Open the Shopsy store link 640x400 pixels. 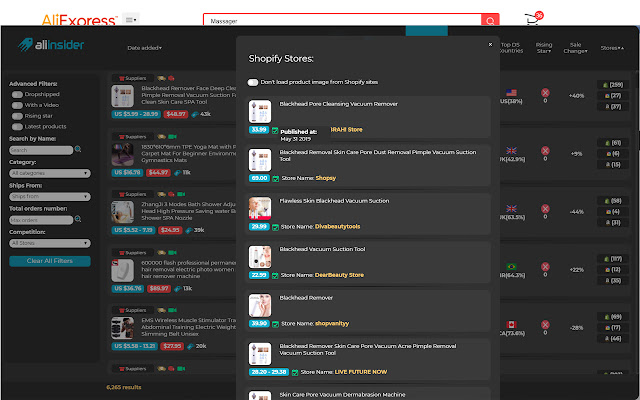point(326,178)
